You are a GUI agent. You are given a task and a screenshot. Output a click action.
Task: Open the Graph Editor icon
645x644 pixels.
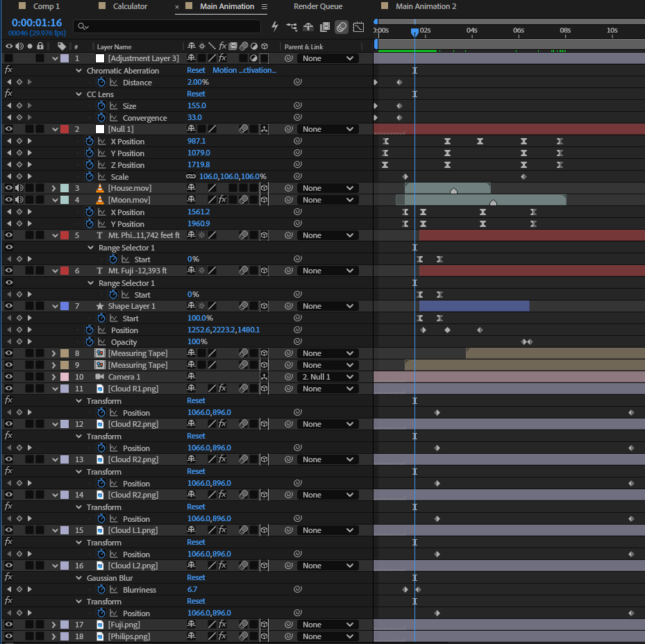[x=358, y=27]
